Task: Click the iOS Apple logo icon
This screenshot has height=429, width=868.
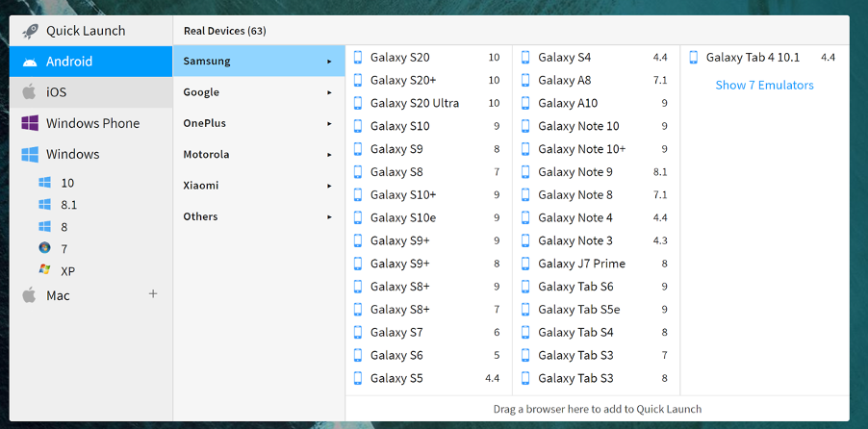Action: (x=29, y=92)
